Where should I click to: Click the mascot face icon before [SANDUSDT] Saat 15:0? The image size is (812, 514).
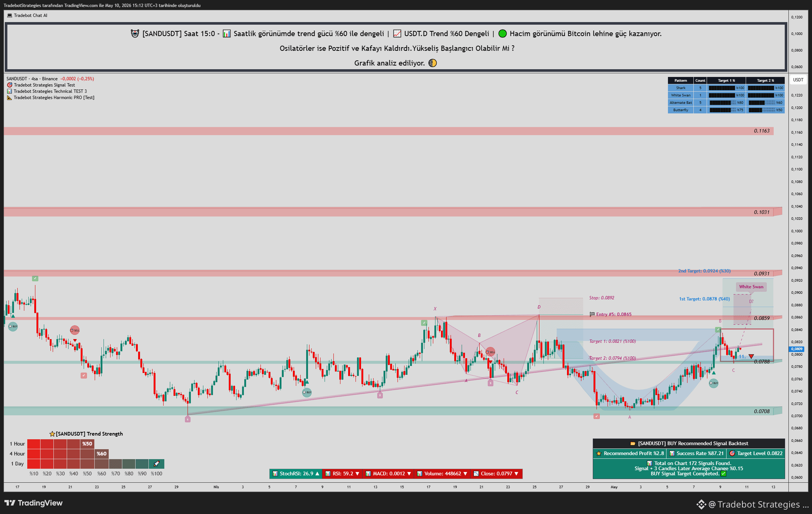pos(135,34)
